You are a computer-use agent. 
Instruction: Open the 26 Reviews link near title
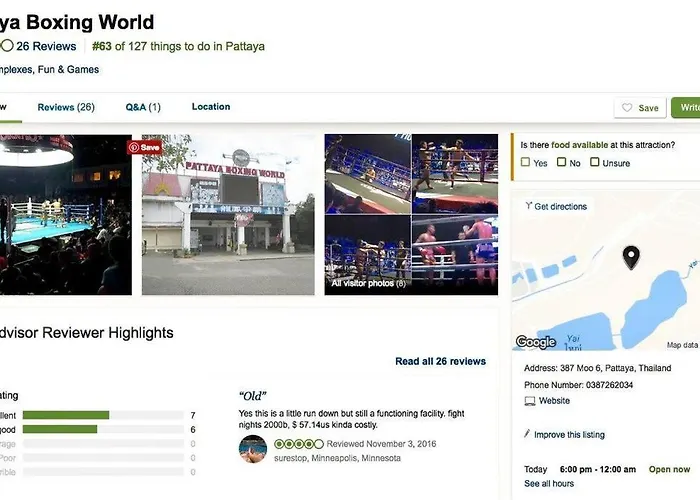(46, 46)
